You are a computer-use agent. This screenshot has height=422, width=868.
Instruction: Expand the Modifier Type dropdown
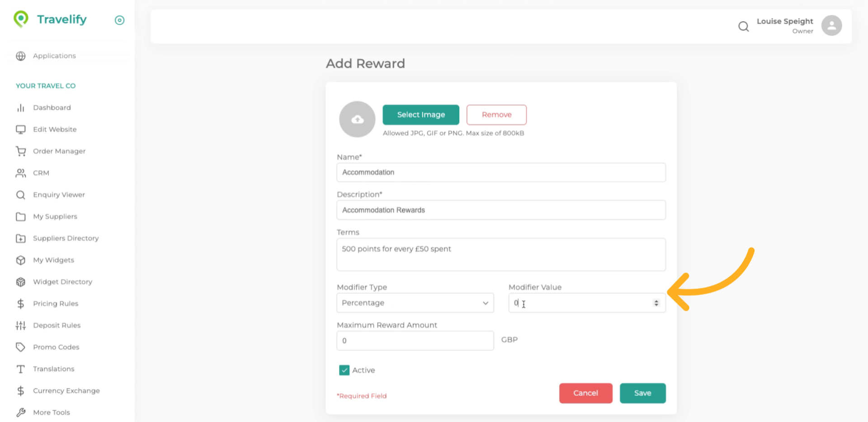(x=415, y=303)
